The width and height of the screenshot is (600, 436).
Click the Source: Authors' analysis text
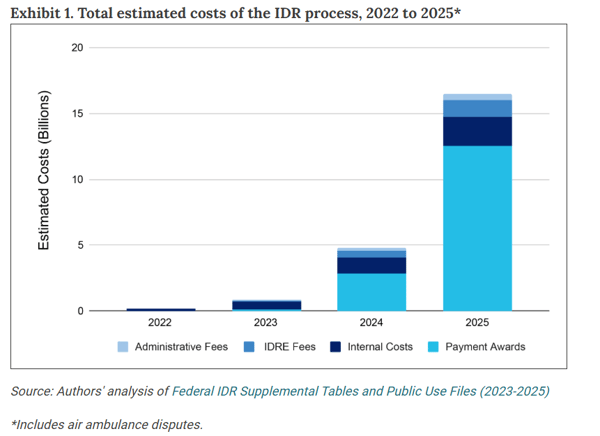pos(90,391)
